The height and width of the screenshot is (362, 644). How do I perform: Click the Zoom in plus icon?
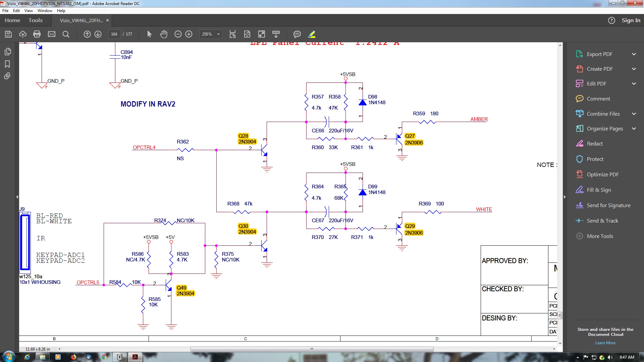click(189, 34)
